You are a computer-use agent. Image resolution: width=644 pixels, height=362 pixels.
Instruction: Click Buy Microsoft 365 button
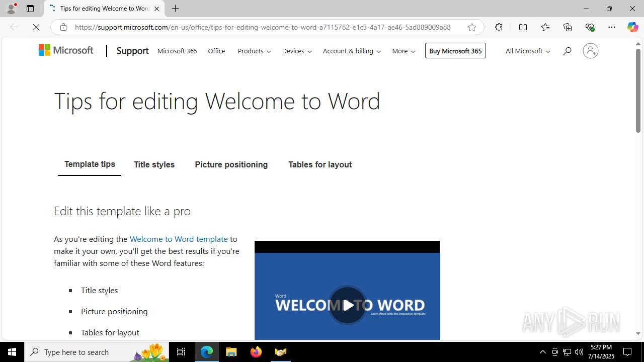[x=455, y=51]
